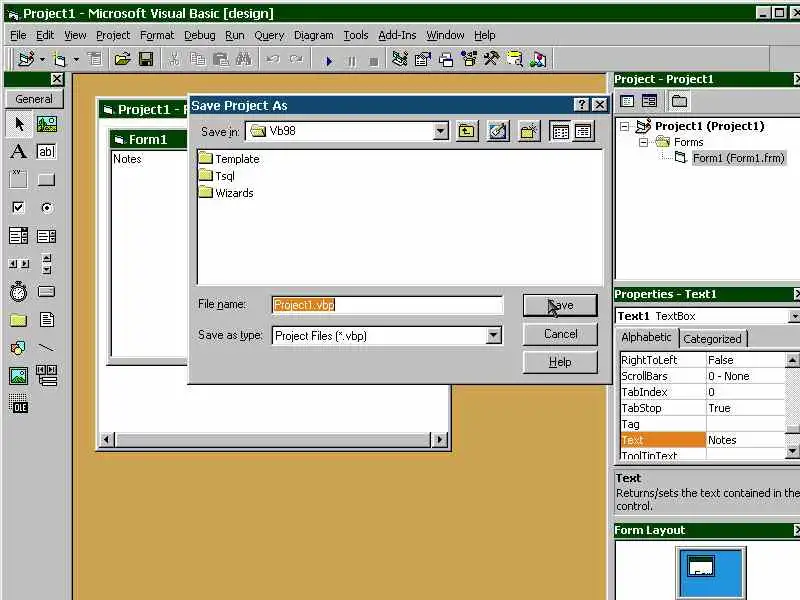Screen dimensions: 800x600
Task: Click Up One Level in dialog
Action: tap(466, 132)
